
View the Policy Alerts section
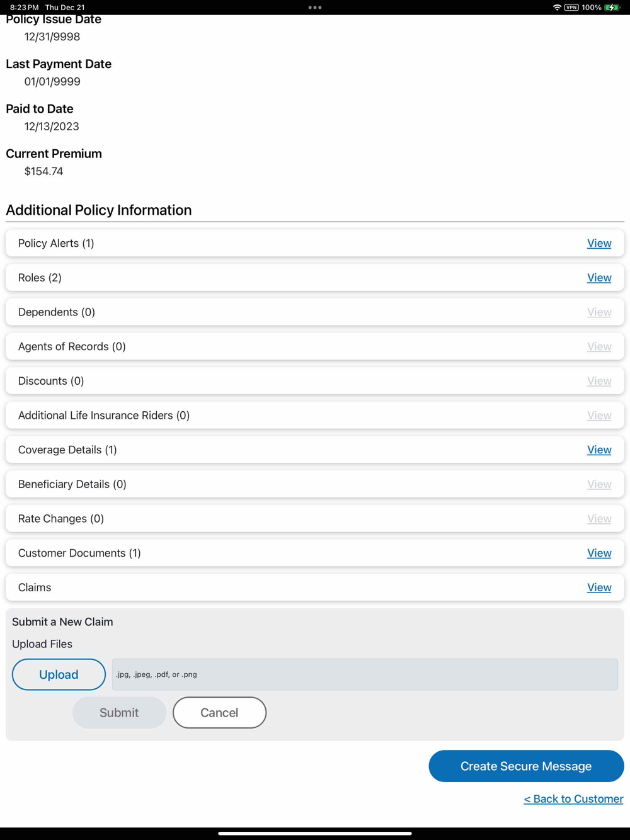pyautogui.click(x=598, y=243)
